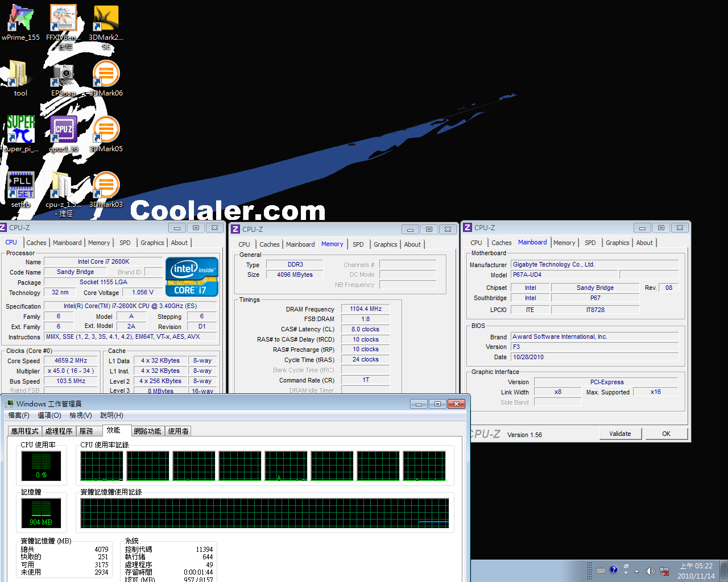This screenshot has width=728, height=582.
Task: Open SPD tab in left CPU-Z window
Action: point(125,243)
